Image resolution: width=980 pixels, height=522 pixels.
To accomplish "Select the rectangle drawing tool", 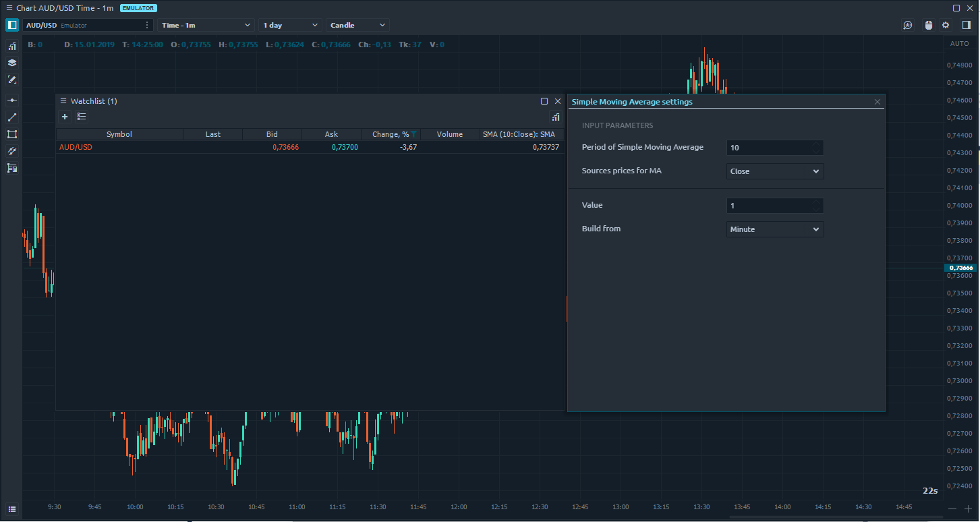I will tap(11, 134).
